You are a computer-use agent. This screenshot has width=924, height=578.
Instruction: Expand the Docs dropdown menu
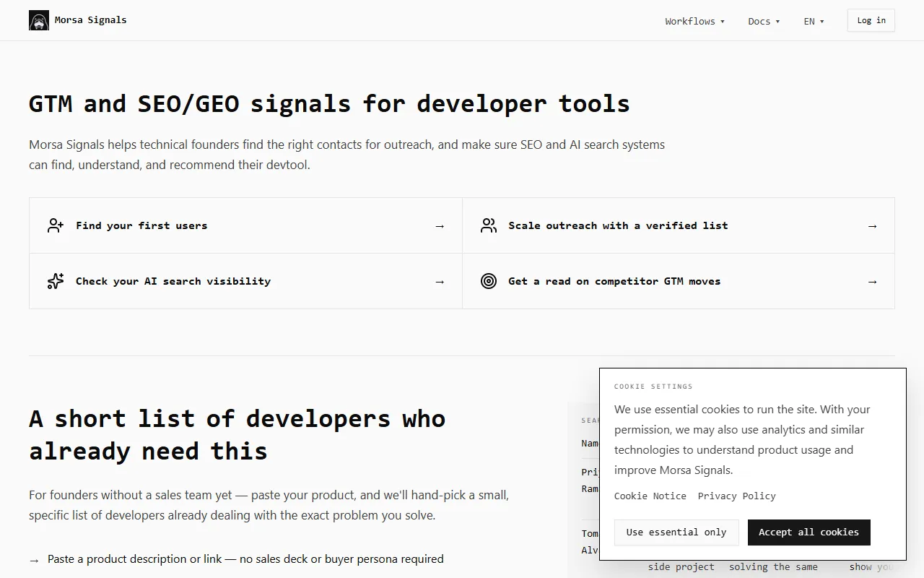764,21
